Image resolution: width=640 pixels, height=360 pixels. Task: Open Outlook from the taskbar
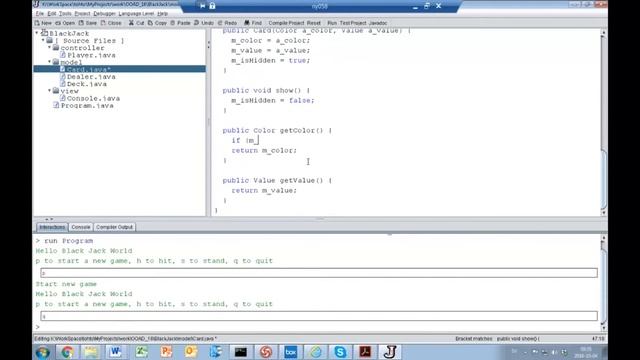pos(191,352)
